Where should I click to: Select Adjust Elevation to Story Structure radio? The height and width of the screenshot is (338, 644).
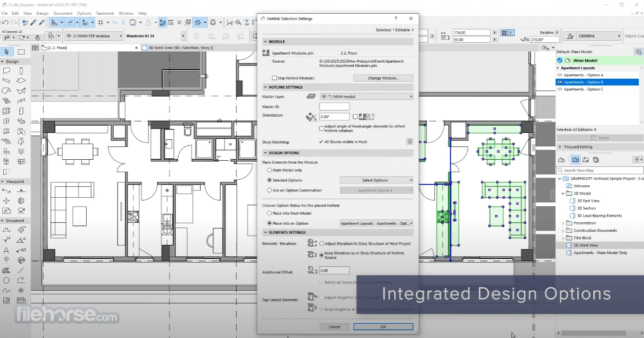click(x=322, y=244)
